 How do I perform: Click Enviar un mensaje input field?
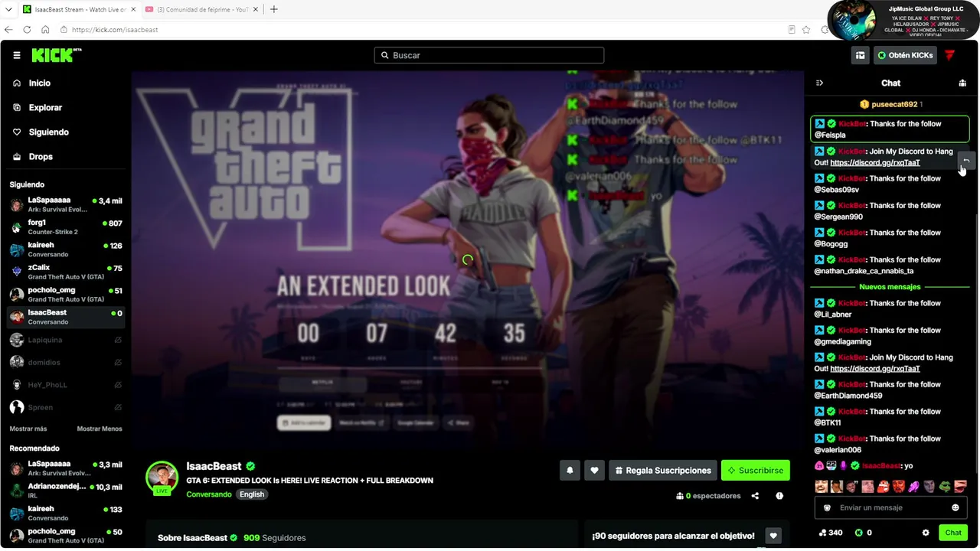coord(891,507)
